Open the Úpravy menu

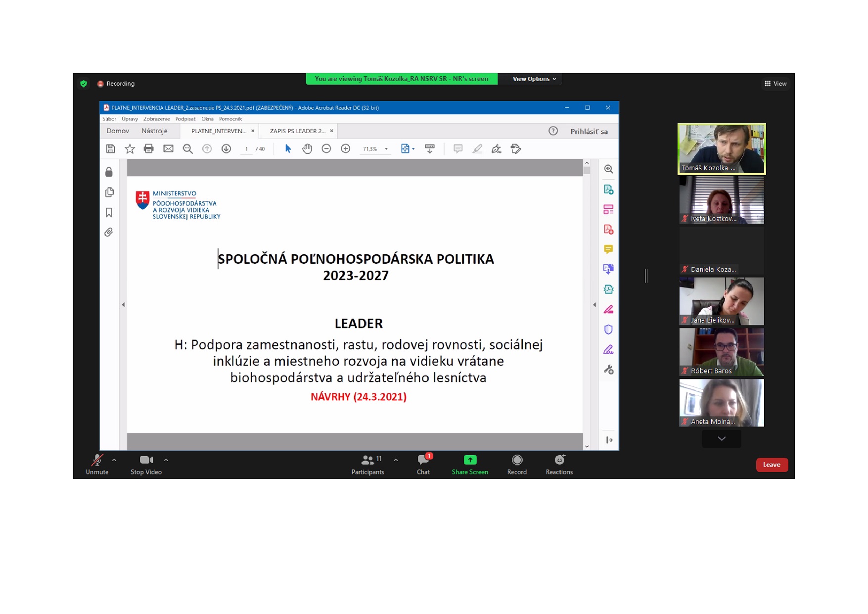(x=130, y=119)
